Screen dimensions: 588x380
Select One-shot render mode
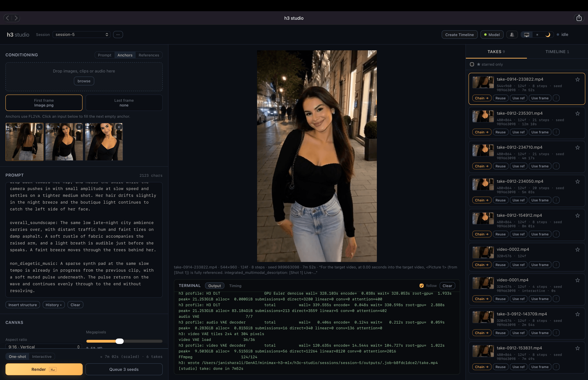tap(17, 357)
